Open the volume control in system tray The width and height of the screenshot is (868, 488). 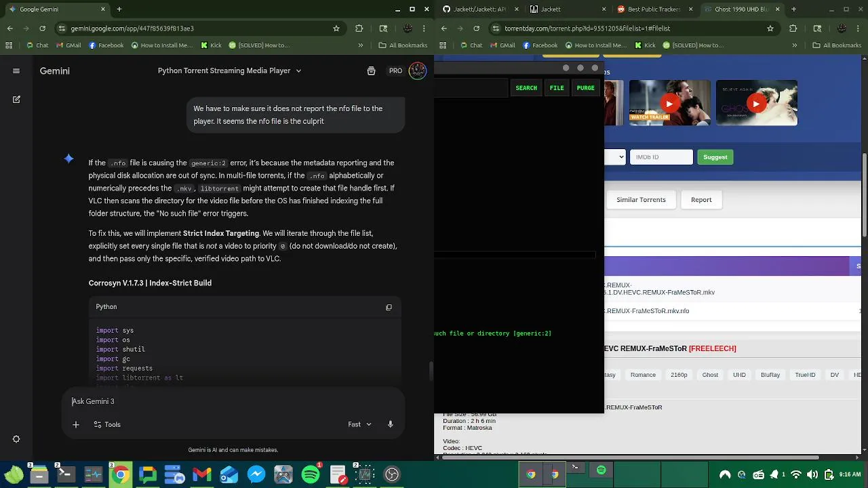[x=812, y=474]
